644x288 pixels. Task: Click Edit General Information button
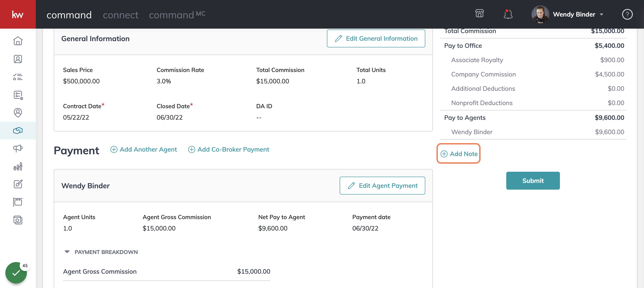(x=376, y=38)
